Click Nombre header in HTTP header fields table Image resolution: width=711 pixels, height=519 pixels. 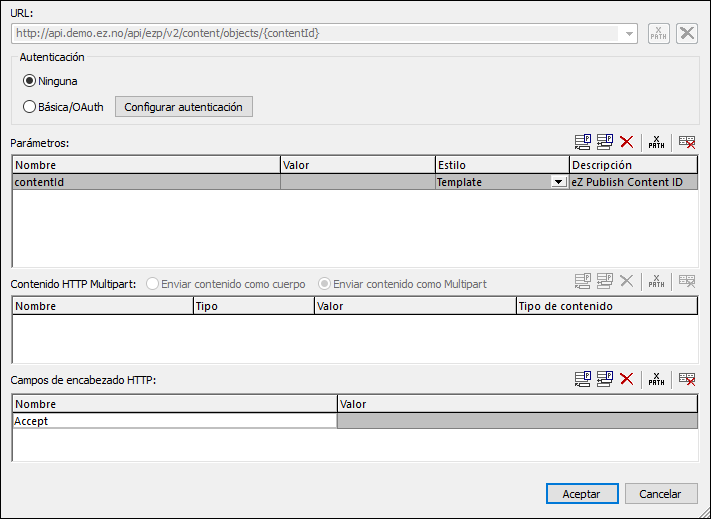point(175,404)
